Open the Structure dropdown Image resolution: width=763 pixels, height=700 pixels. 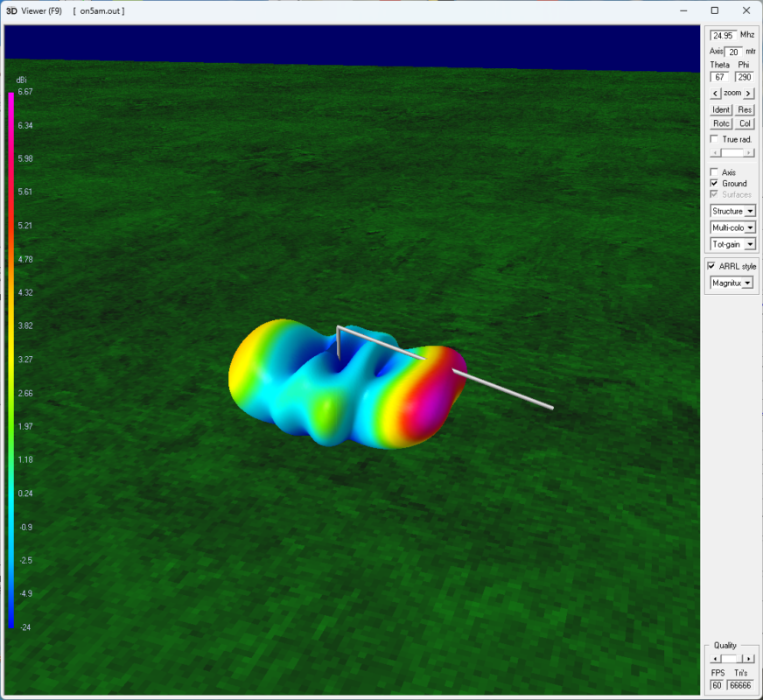[732, 211]
